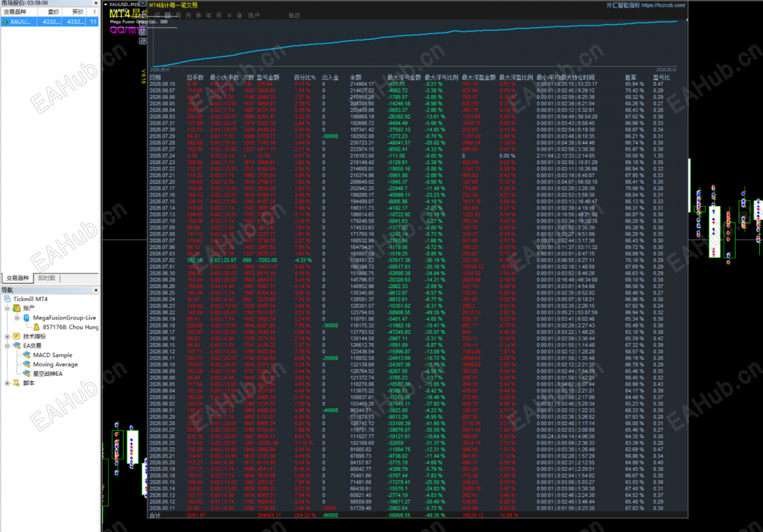Click the -50000 withdrawal value

pos(330,136)
